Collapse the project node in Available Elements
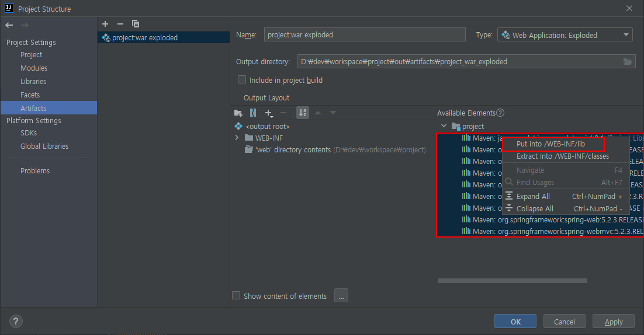644x335 pixels. click(444, 126)
